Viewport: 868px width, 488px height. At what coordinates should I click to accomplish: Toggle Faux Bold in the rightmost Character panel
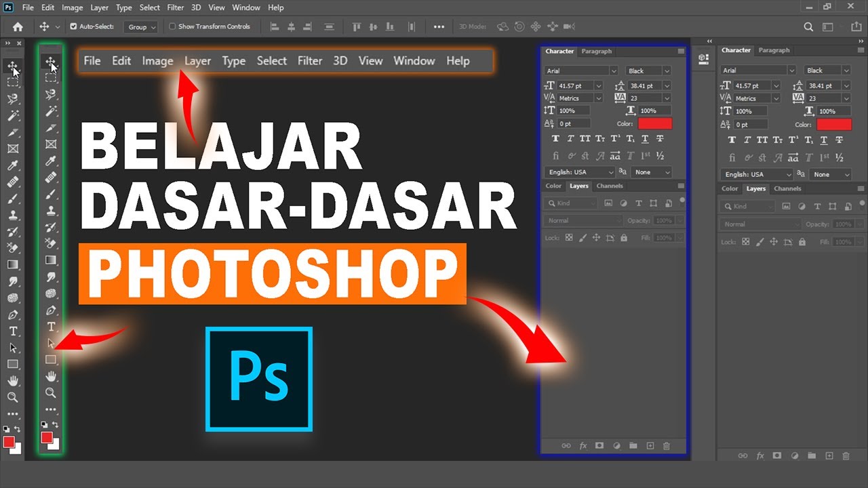732,140
